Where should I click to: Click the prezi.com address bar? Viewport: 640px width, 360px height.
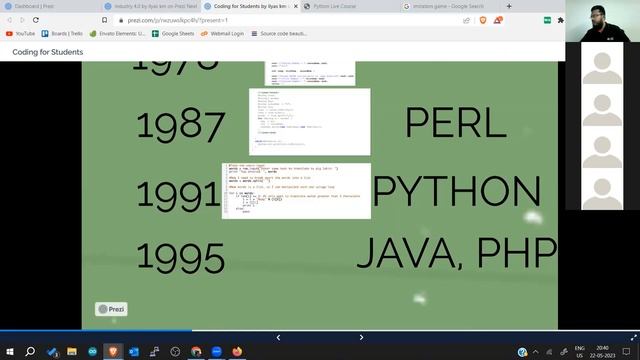point(286,20)
